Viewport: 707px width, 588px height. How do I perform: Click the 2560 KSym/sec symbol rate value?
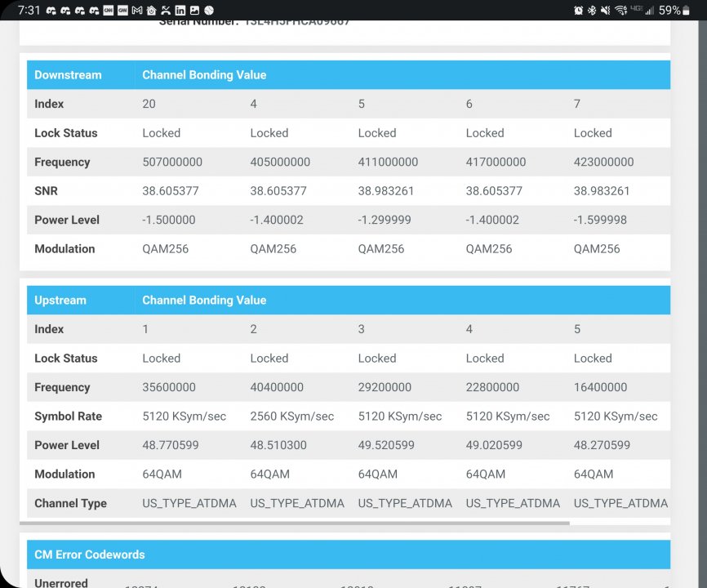tap(291, 416)
